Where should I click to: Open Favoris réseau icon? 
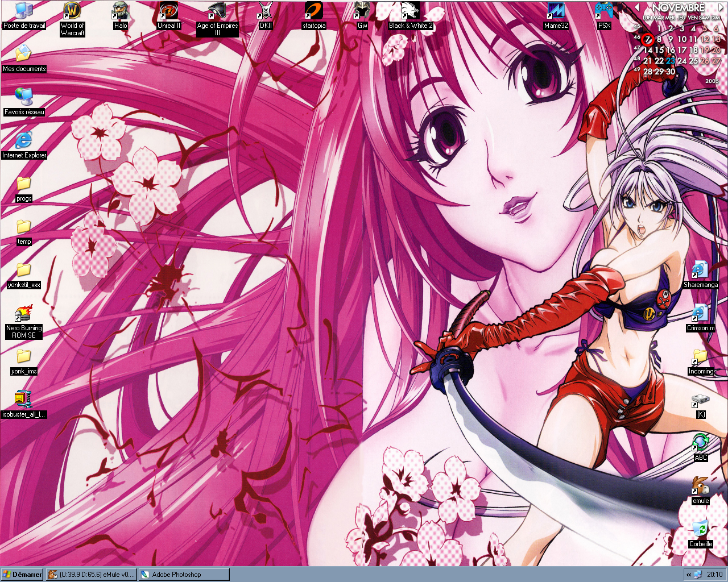24,102
